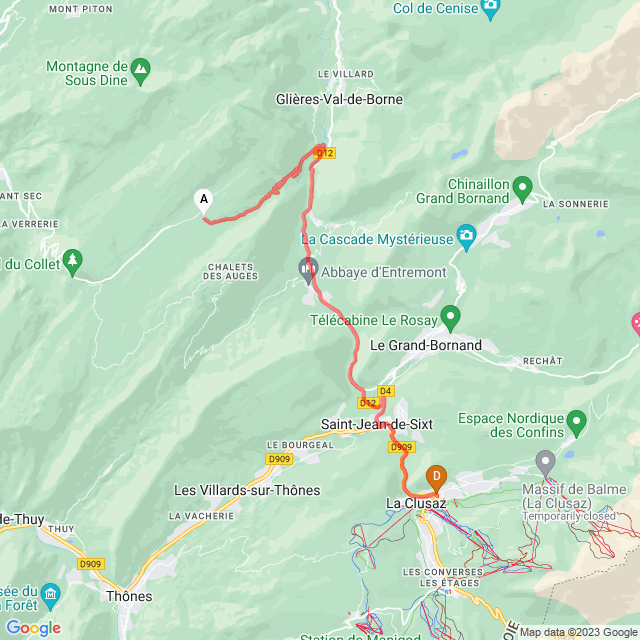Viewport: 640px width, 640px height.
Task: Click the tree pin near du Collet
Action: tap(73, 263)
